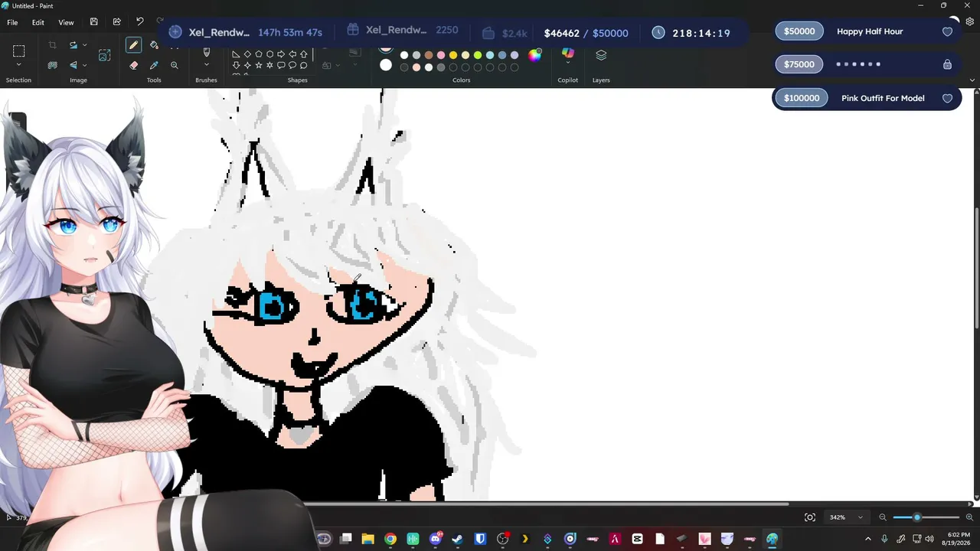Open the Edit colors wheel
Viewport: 980px width, 551px height.
click(534, 54)
